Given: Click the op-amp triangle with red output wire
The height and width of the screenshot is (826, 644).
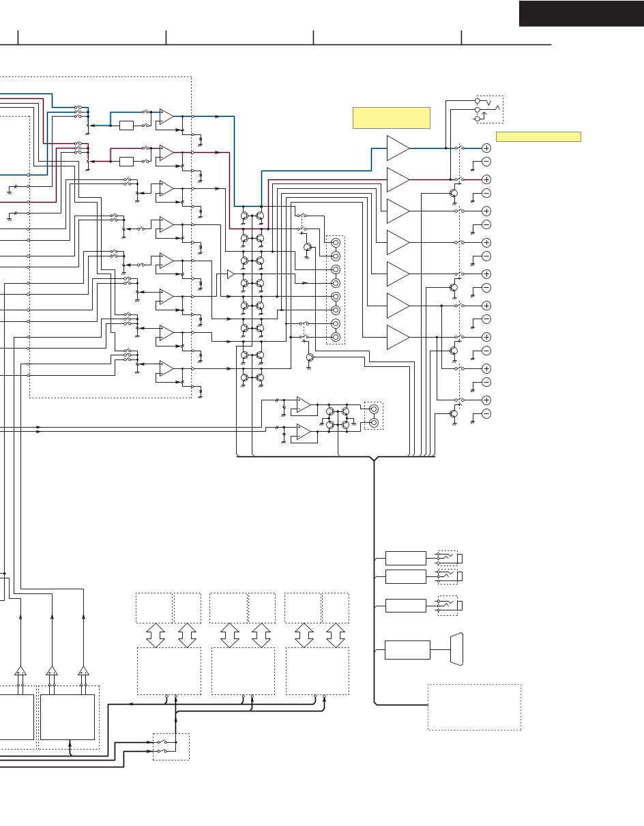Looking at the screenshot, I should tap(166, 153).
